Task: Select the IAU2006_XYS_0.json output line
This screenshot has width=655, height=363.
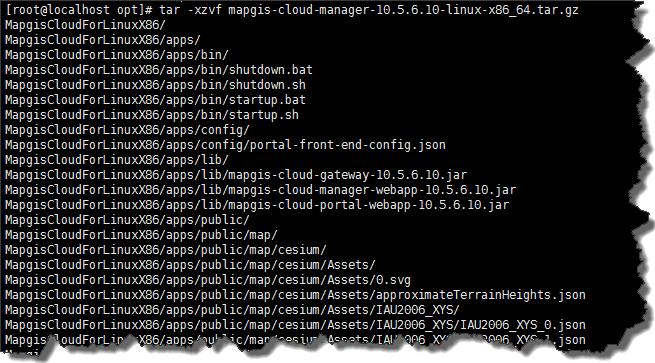Action: [295, 325]
